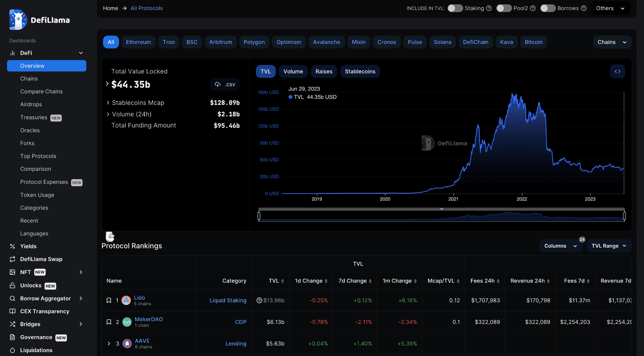Open the Lido protocol link
Screen dimensions: 644x356
[140, 298]
